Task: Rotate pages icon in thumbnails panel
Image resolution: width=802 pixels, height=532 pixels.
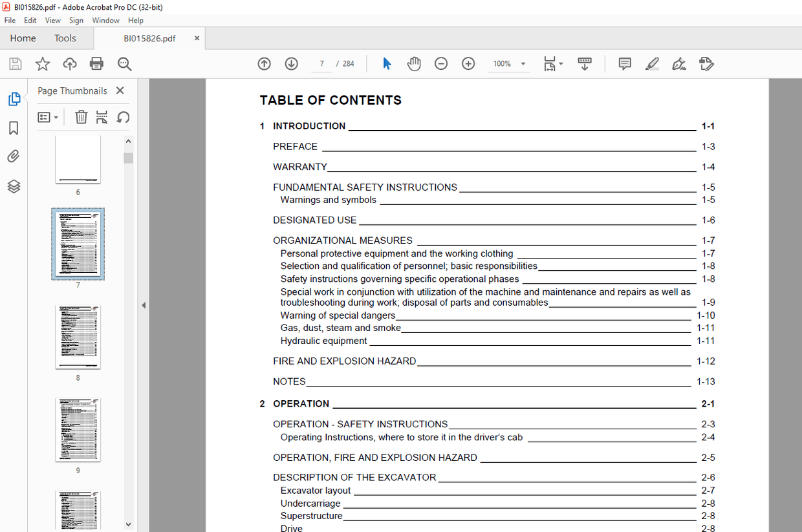Action: point(123,117)
